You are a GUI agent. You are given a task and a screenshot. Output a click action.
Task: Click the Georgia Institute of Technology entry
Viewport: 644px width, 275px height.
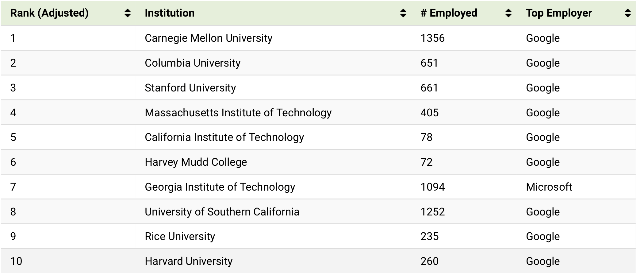tap(220, 187)
